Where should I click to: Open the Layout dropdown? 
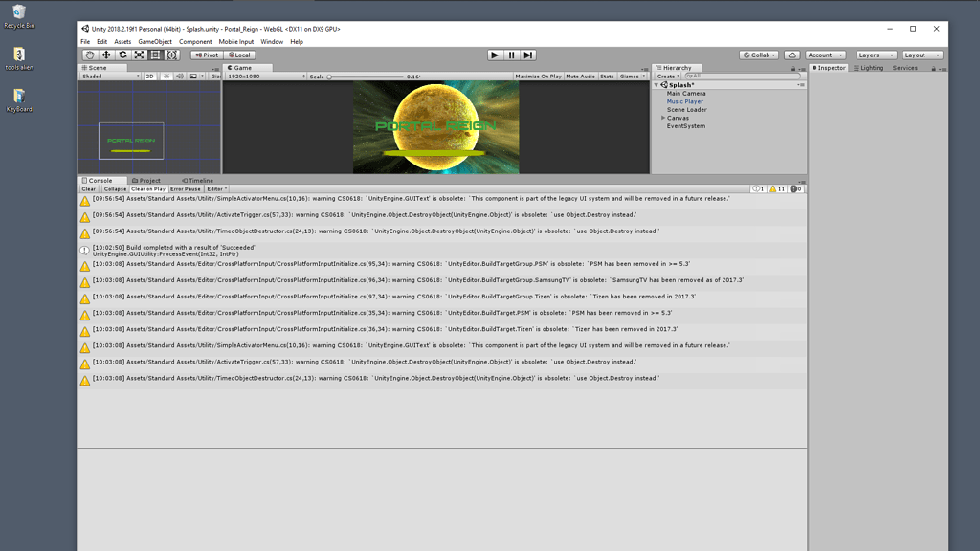[922, 55]
